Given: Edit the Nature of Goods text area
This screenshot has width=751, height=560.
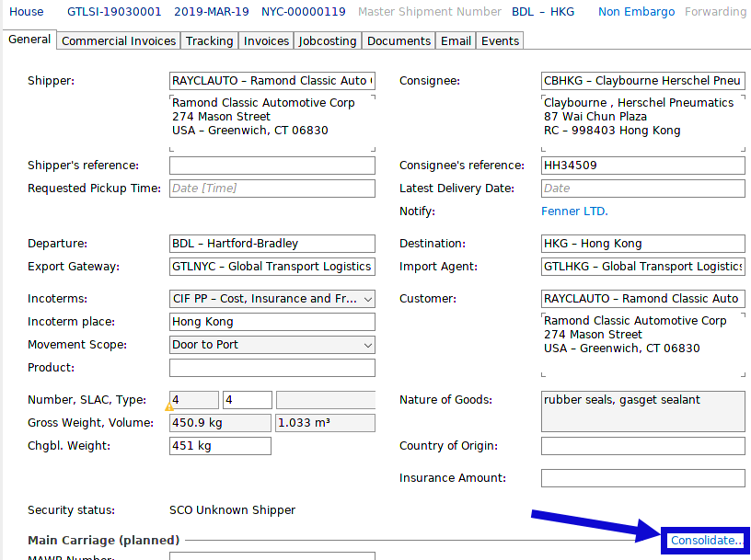Looking at the screenshot, I should point(642,411).
